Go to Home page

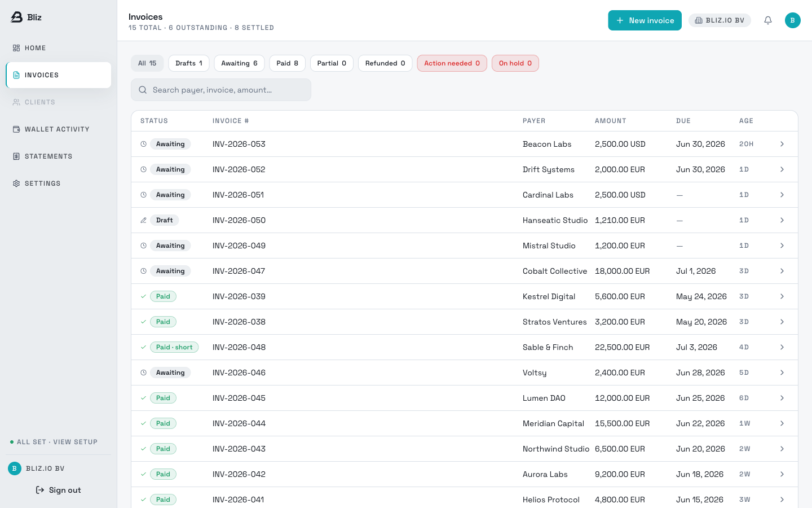[59, 48]
